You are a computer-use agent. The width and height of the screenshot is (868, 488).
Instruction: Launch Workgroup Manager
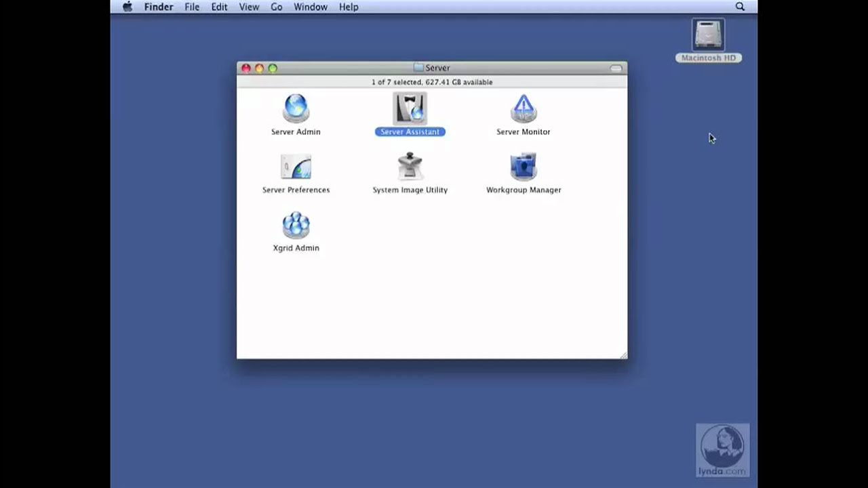coord(523,167)
